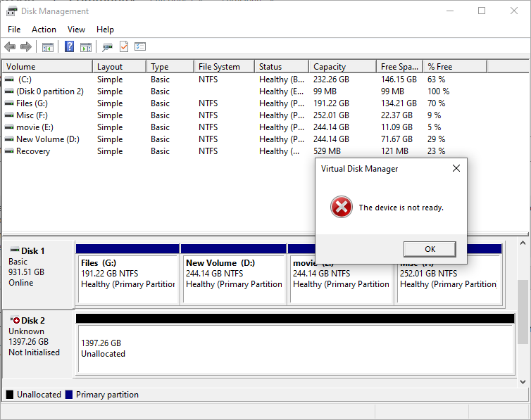This screenshot has height=420, width=531.
Task: Click OK in Virtual Disk Manager dialog
Action: 430,249
